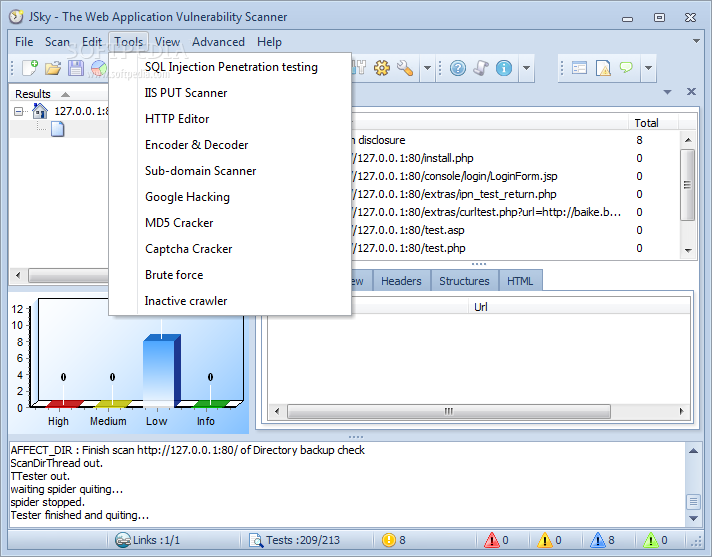Open the panel options arrow beside the X
Image resolution: width=712 pixels, height=557 pixels.
coord(668,92)
